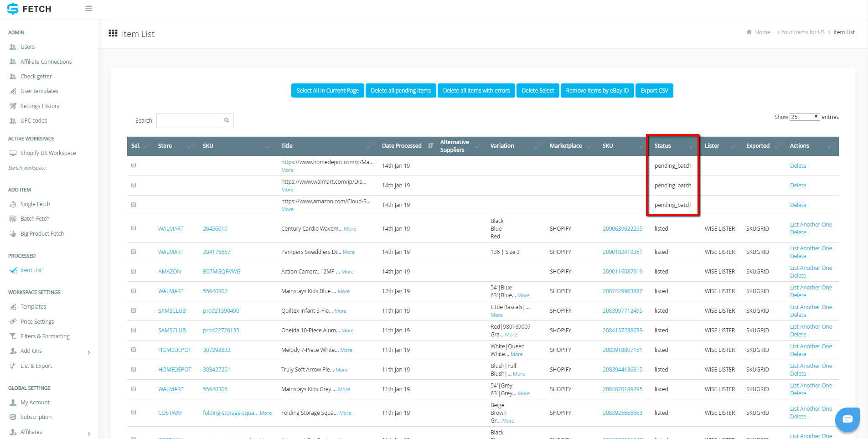
Task: Click the Affiliate Connections icon
Action: click(13, 62)
